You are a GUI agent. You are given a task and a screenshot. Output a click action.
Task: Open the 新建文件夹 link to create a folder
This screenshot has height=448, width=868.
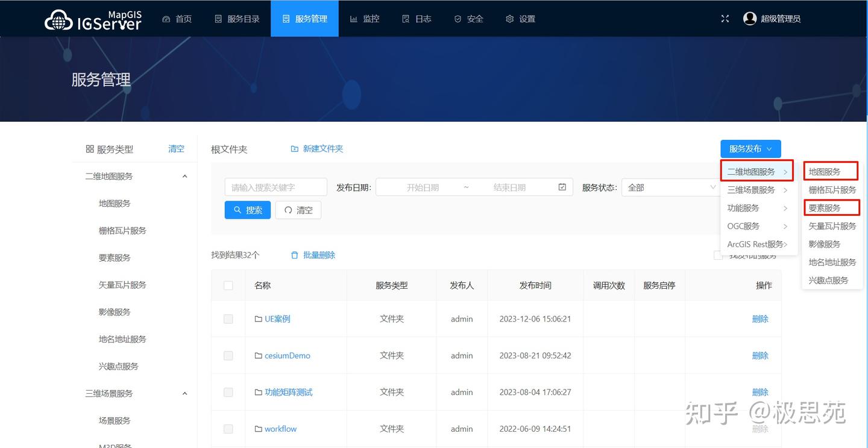pyautogui.click(x=323, y=148)
